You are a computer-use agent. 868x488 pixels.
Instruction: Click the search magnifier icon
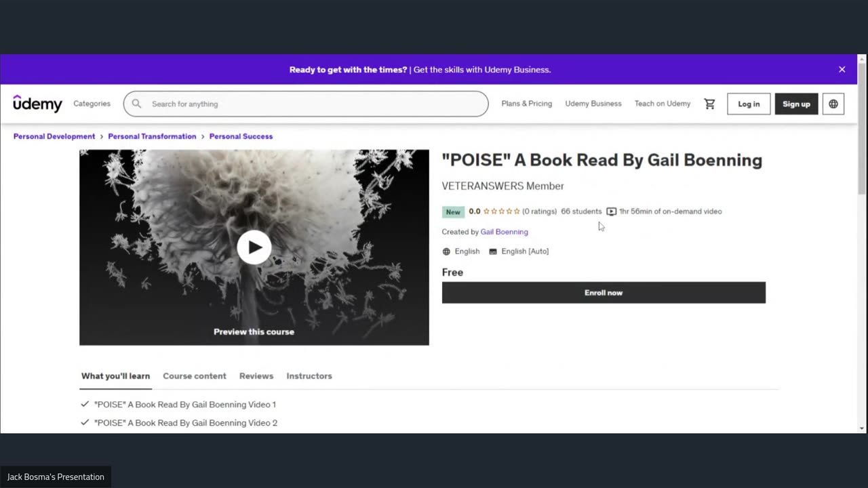click(136, 104)
